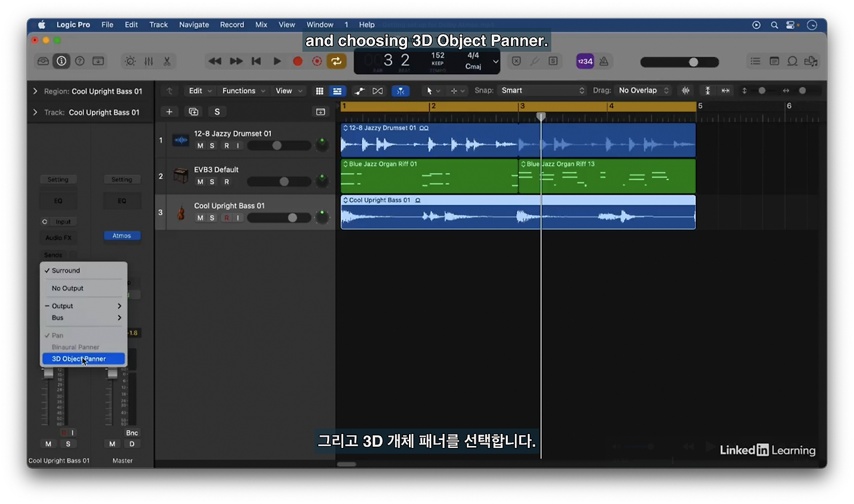Toggle input monitoring on Cool Upright Bass 01
Image resolution: width=854 pixels, height=504 pixels.
238,218
